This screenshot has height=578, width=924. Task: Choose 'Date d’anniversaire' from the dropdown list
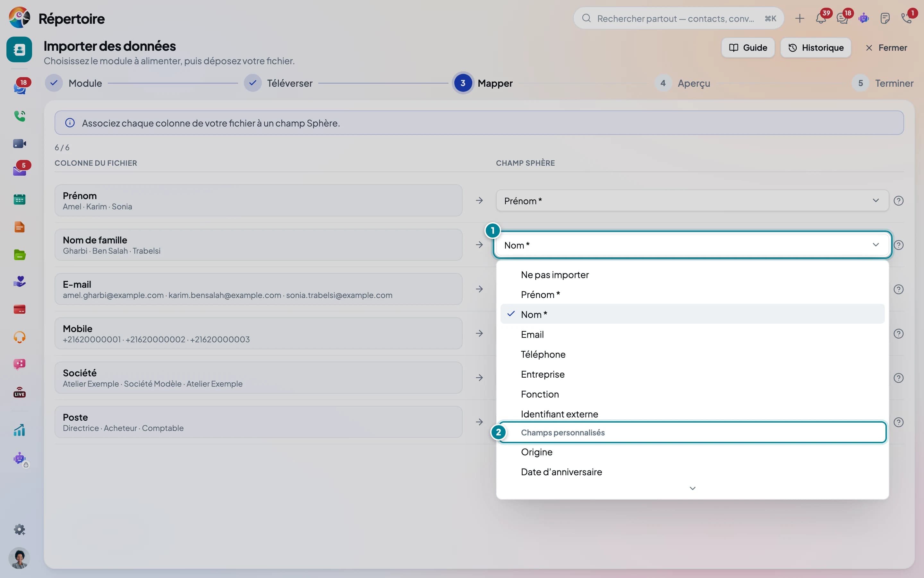coord(692,472)
